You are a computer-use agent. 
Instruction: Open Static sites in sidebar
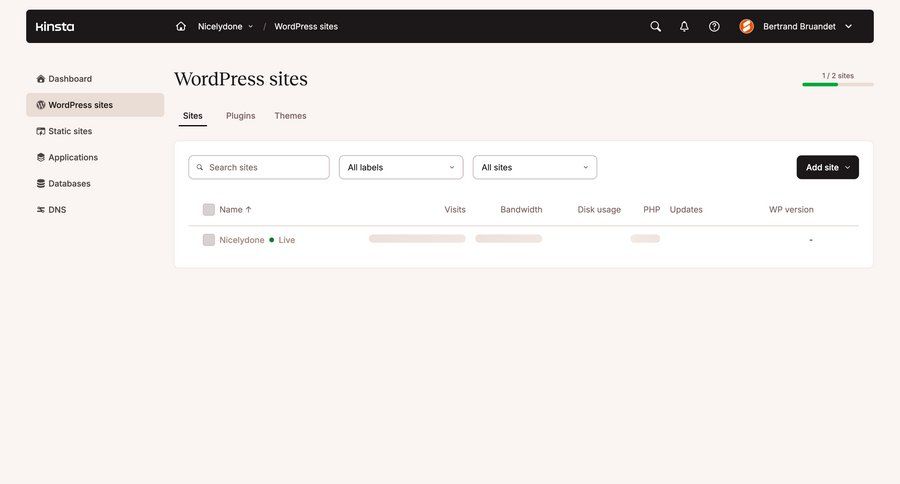point(95,131)
